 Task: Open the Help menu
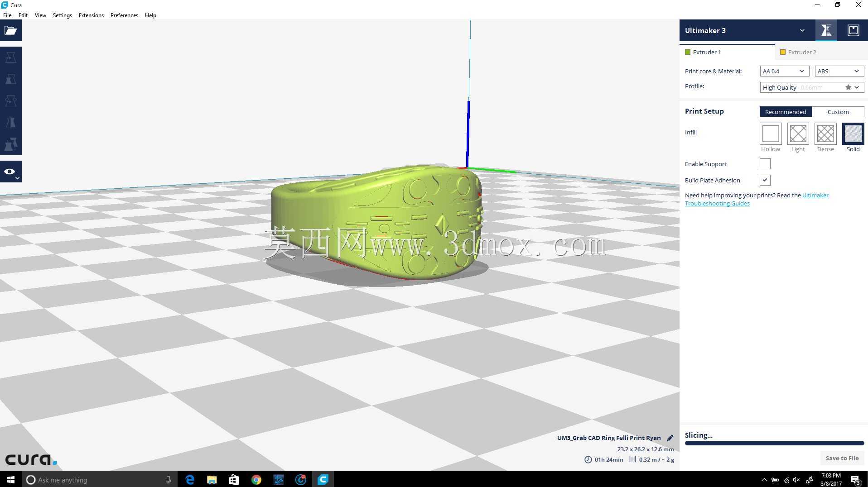tap(150, 15)
